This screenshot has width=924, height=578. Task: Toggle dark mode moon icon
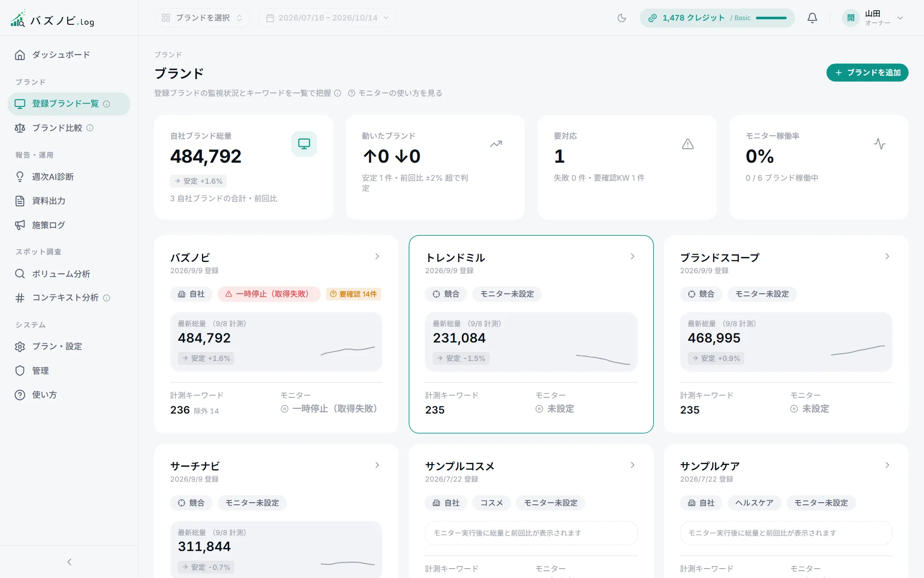[622, 18]
